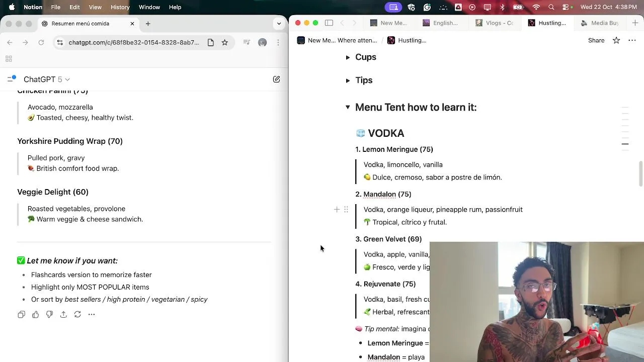The height and width of the screenshot is (362, 644).
Task: Go forward in the browser
Action: click(25, 43)
